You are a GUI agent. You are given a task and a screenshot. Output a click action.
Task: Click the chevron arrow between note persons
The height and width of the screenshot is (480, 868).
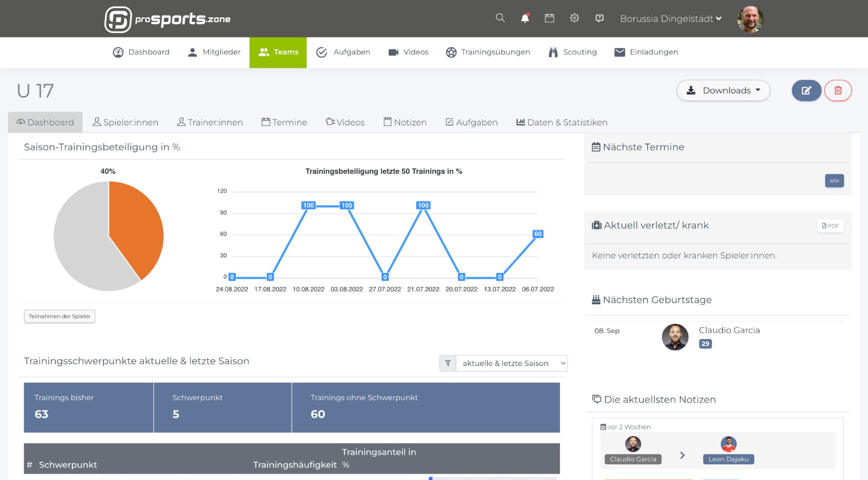click(x=682, y=455)
